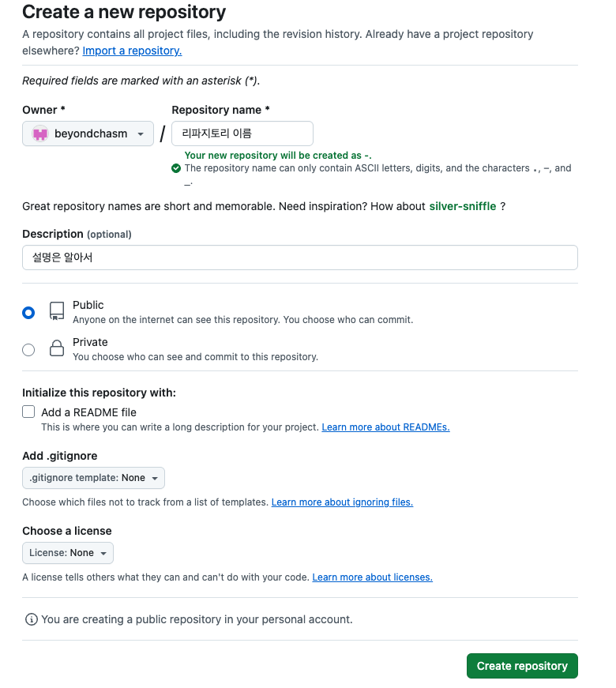Click the green checkmark validation icon
This screenshot has height=688, width=616.
[176, 168]
